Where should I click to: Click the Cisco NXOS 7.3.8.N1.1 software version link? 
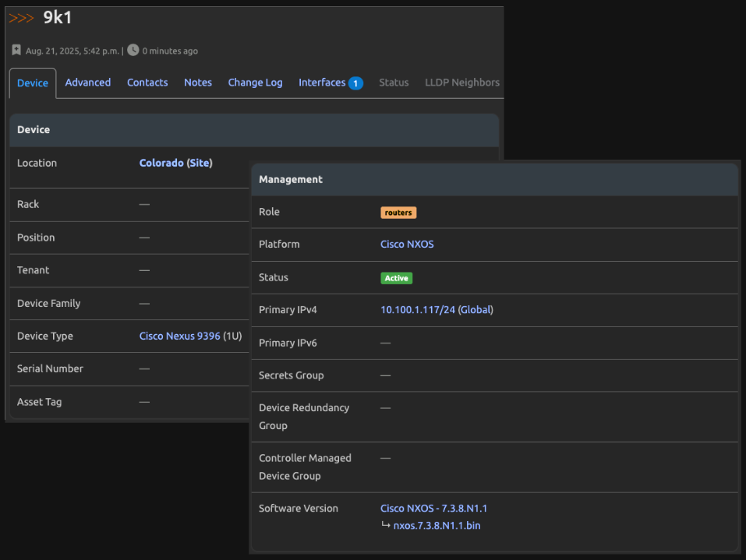click(433, 508)
